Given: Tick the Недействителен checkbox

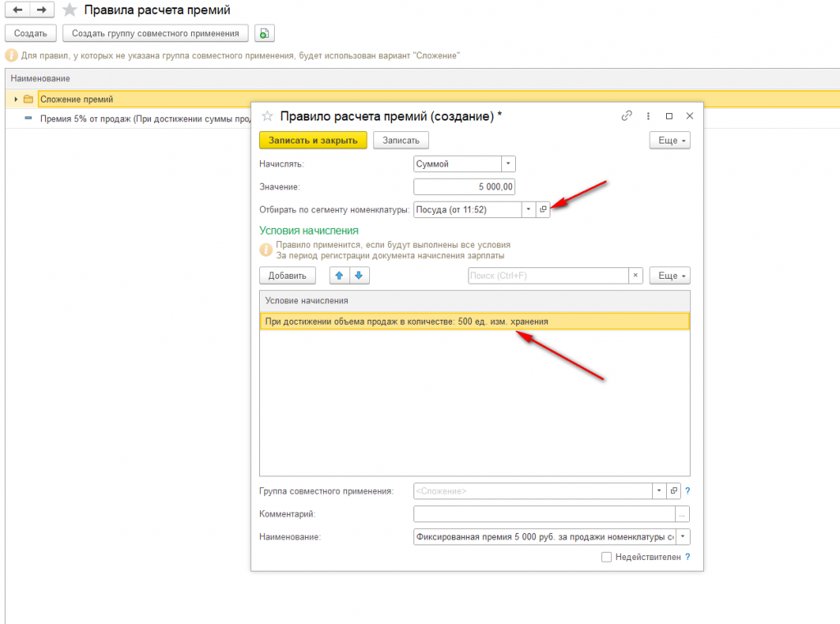Looking at the screenshot, I should pos(606,557).
